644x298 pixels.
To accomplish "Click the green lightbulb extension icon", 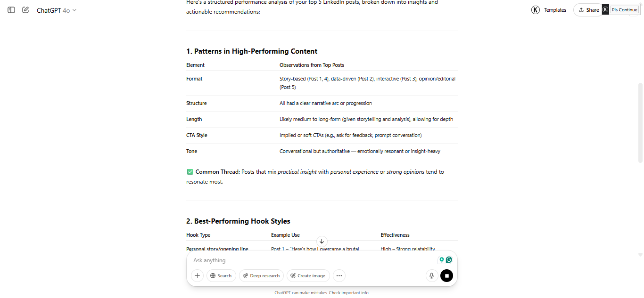I will 442,260.
